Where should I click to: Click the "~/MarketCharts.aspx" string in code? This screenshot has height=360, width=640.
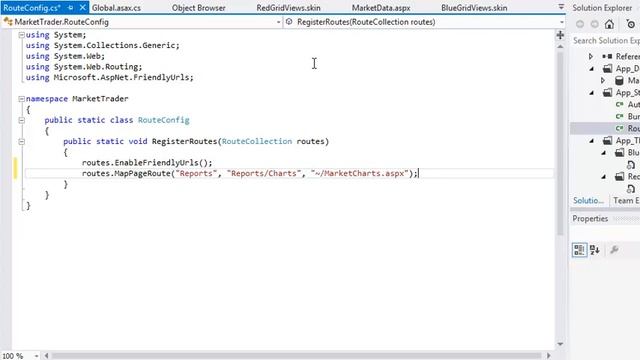[x=360, y=173]
